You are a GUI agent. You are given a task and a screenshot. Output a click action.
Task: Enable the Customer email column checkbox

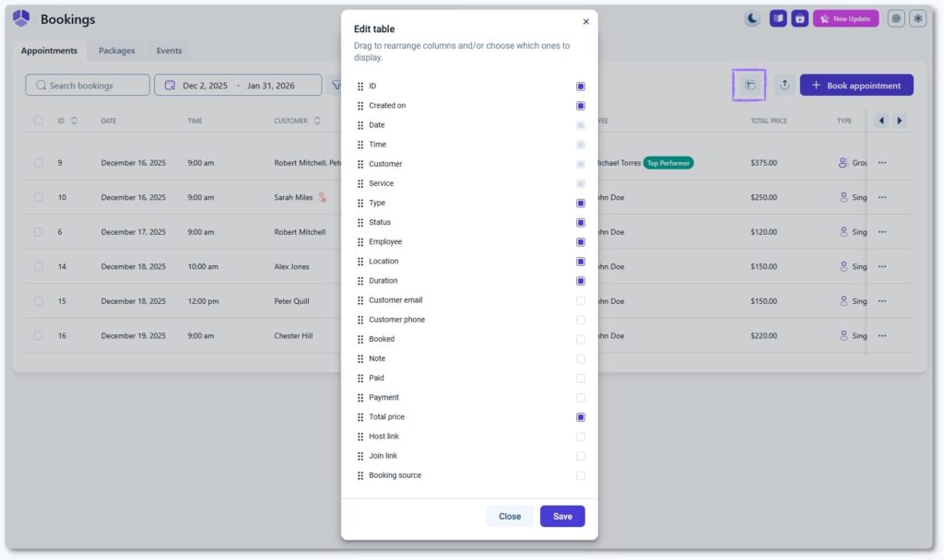point(581,300)
